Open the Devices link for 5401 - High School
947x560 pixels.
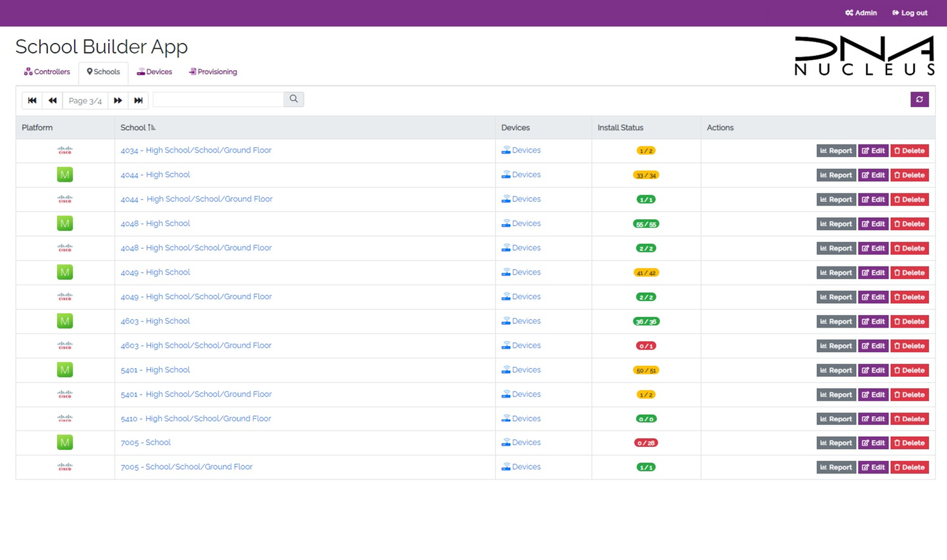521,370
